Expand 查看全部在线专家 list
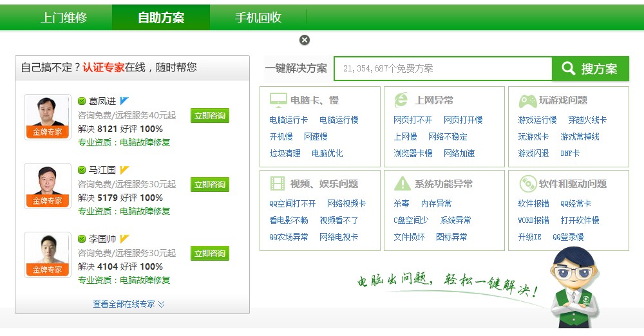This screenshot has height=336, width=644. (129, 304)
